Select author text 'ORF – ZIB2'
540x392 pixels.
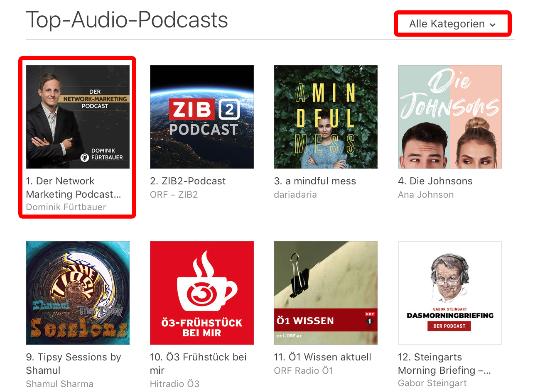[174, 195]
